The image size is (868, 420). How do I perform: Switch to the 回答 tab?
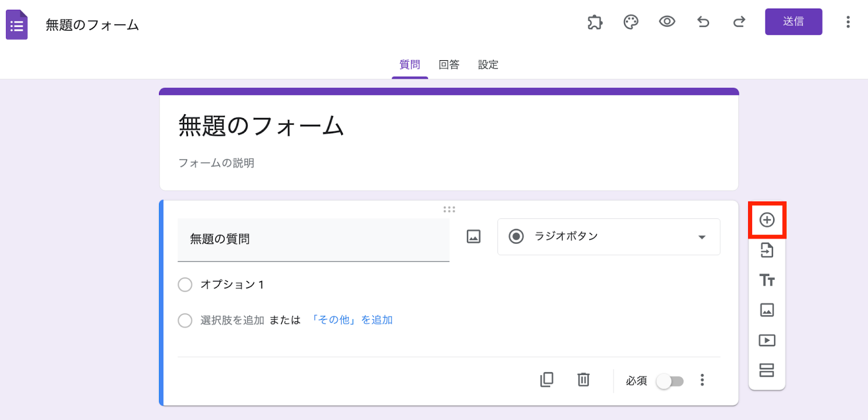coord(449,65)
